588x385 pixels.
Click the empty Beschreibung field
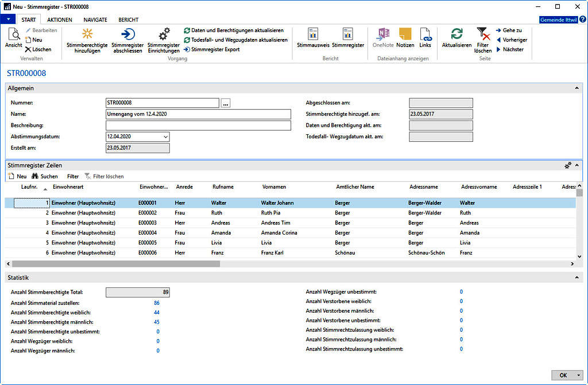tap(198, 125)
